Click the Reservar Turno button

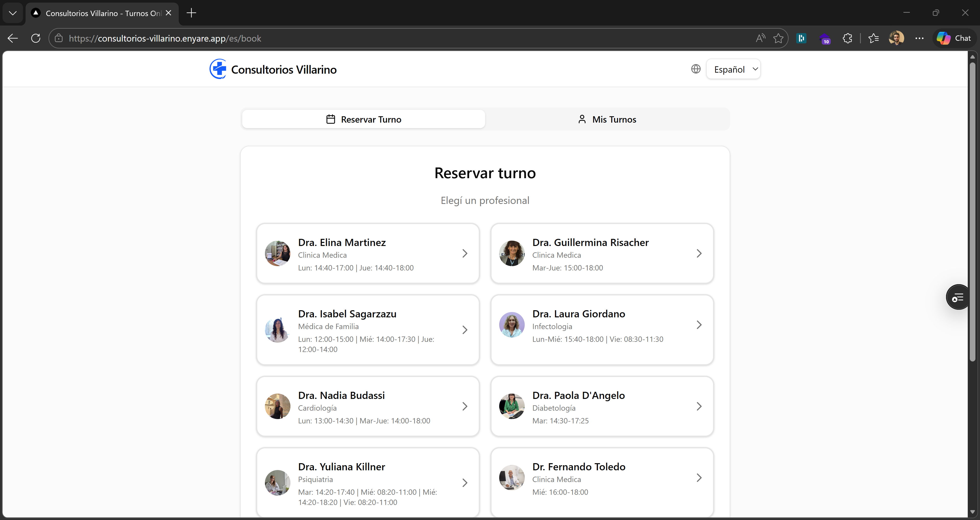pyautogui.click(x=363, y=119)
